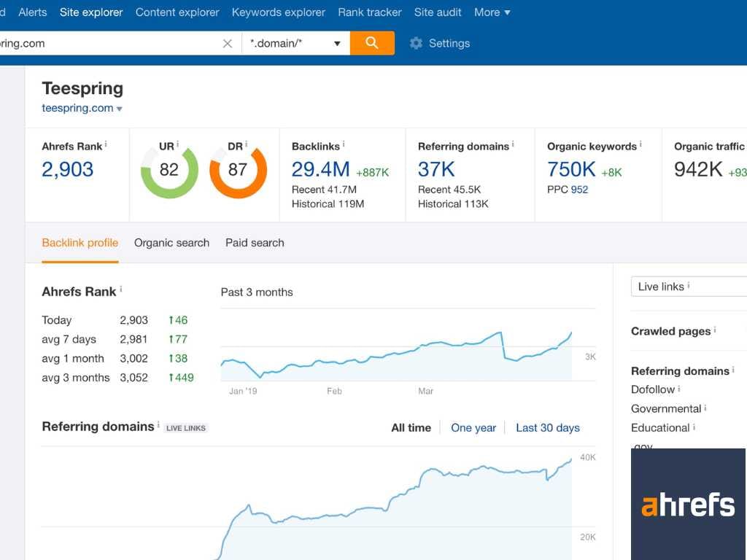Click the Live links info icon

(x=689, y=285)
